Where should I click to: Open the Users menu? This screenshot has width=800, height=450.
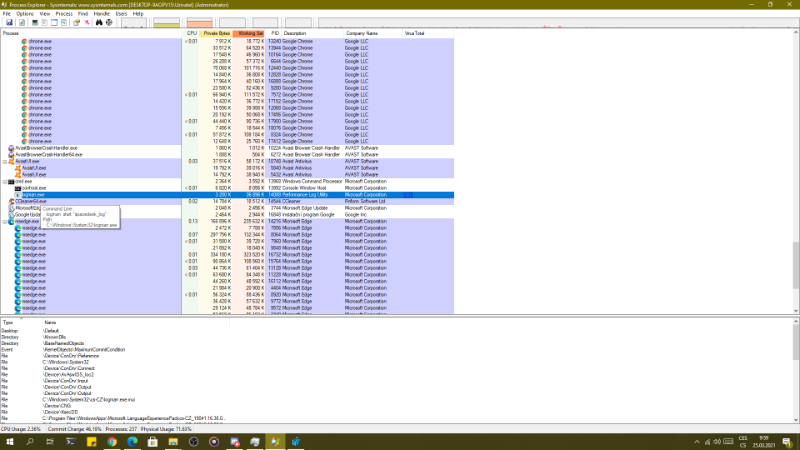point(121,14)
